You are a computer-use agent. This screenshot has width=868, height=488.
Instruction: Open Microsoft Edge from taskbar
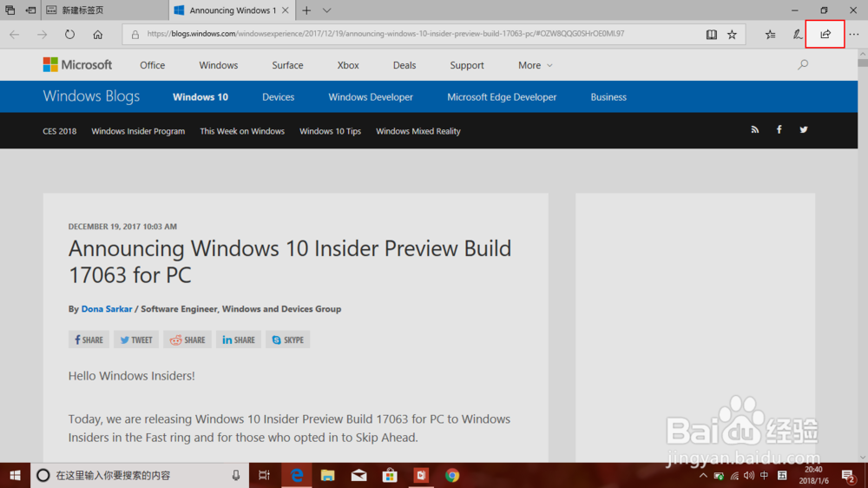coord(297,475)
